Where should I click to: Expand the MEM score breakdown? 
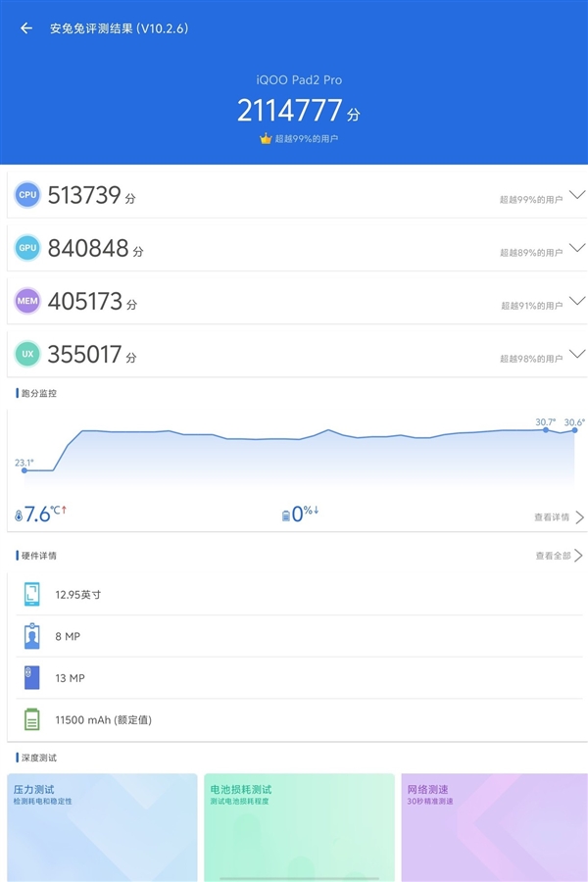point(576,301)
